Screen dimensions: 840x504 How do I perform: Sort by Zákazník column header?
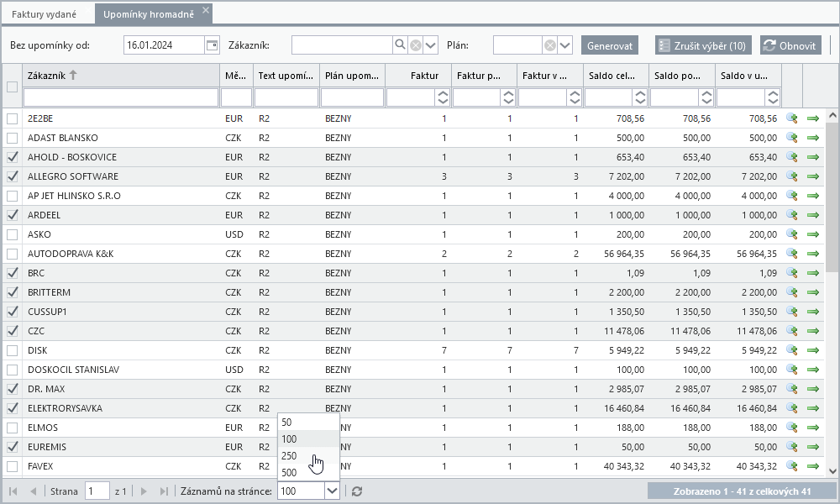pyautogui.click(x=121, y=76)
